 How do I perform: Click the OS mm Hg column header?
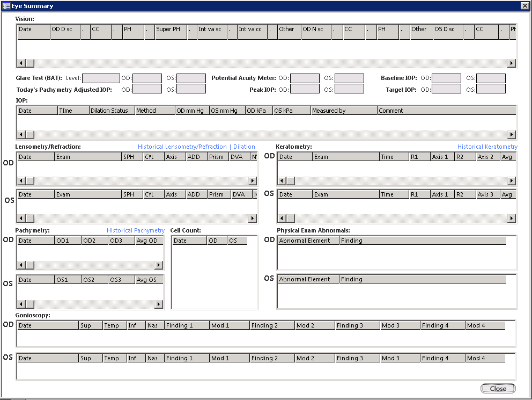coord(227,111)
